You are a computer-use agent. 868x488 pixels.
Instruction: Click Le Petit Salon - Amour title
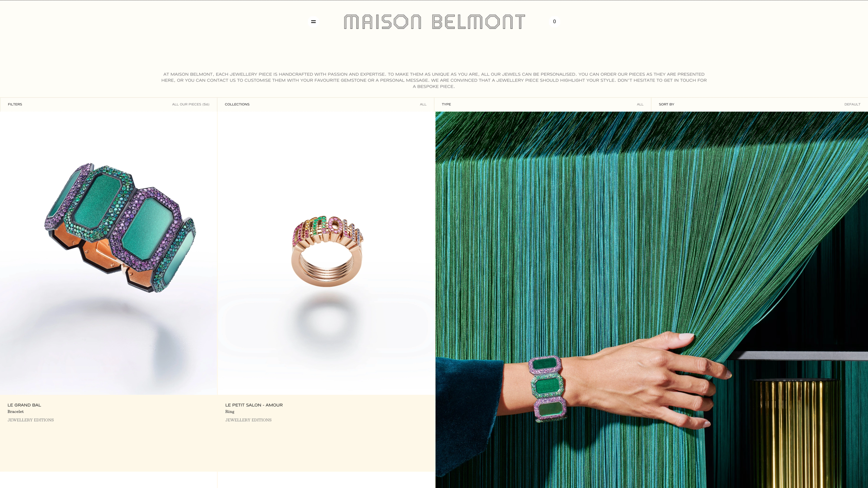254,405
